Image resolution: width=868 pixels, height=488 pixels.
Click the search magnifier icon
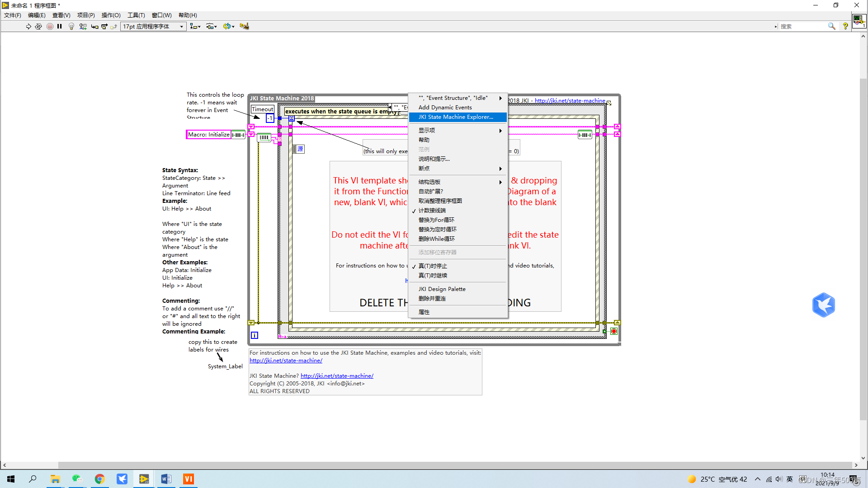831,26
